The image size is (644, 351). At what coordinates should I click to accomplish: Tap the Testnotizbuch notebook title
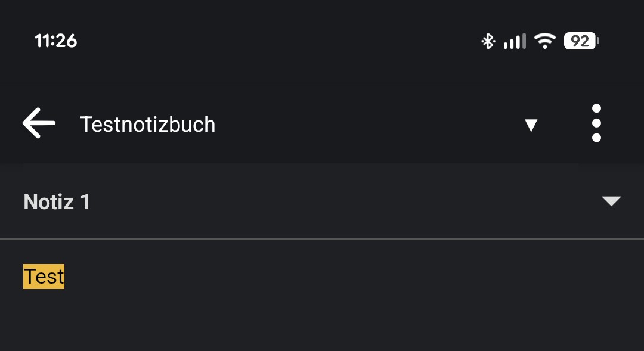click(x=147, y=125)
